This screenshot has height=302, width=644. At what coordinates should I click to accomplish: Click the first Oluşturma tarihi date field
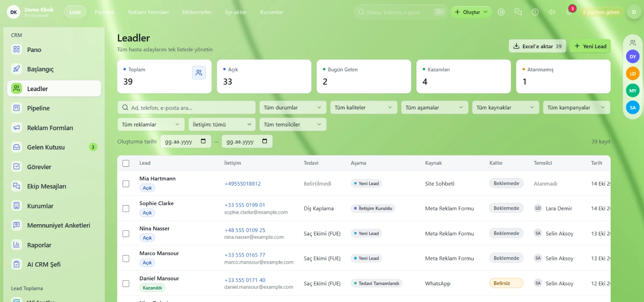pyautogui.click(x=186, y=141)
